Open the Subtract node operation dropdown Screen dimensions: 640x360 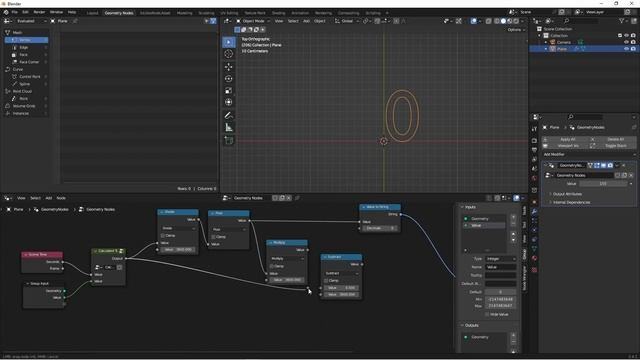click(x=341, y=273)
